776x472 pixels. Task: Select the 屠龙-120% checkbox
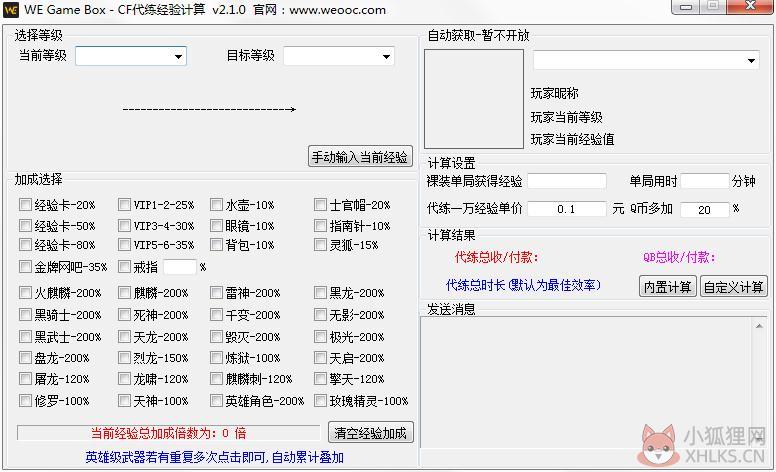pyautogui.click(x=25, y=378)
